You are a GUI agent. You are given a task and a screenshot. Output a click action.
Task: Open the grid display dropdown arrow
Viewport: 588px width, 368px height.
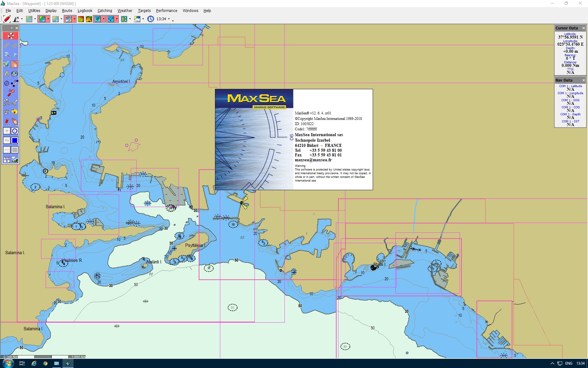coord(35,19)
